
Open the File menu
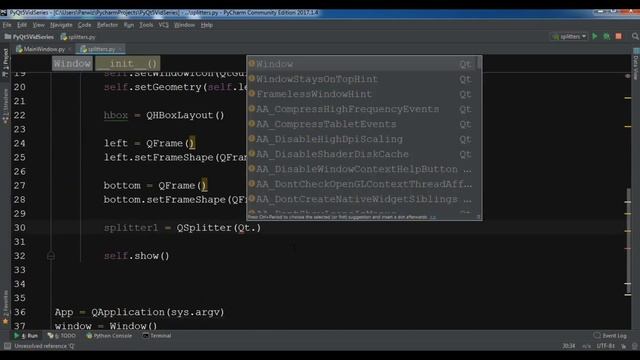tap(7, 25)
